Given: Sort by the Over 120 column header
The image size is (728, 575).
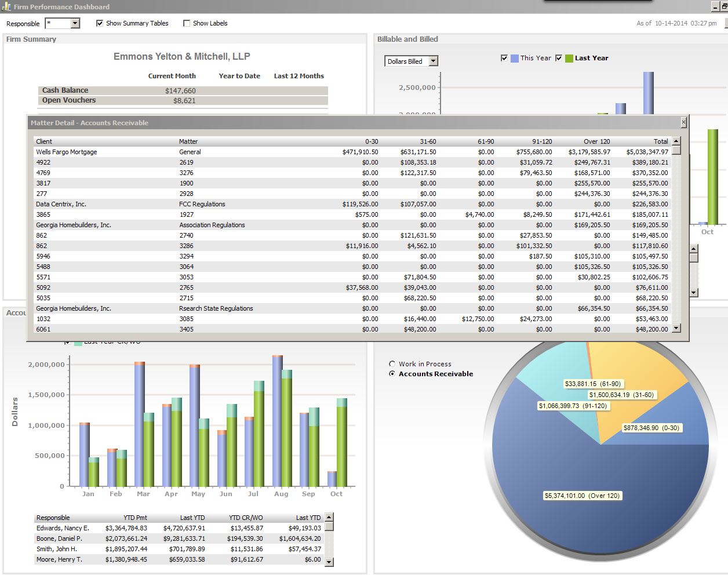Looking at the screenshot, I should point(597,141).
